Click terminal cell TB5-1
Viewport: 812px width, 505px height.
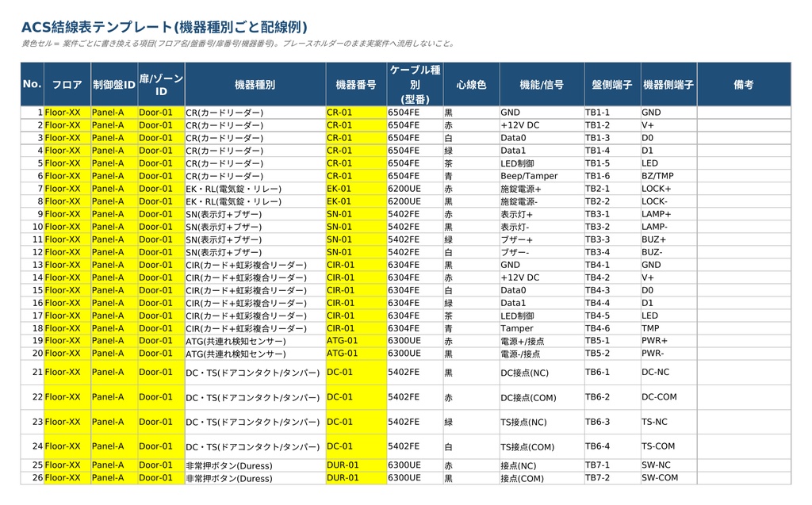(x=612, y=341)
